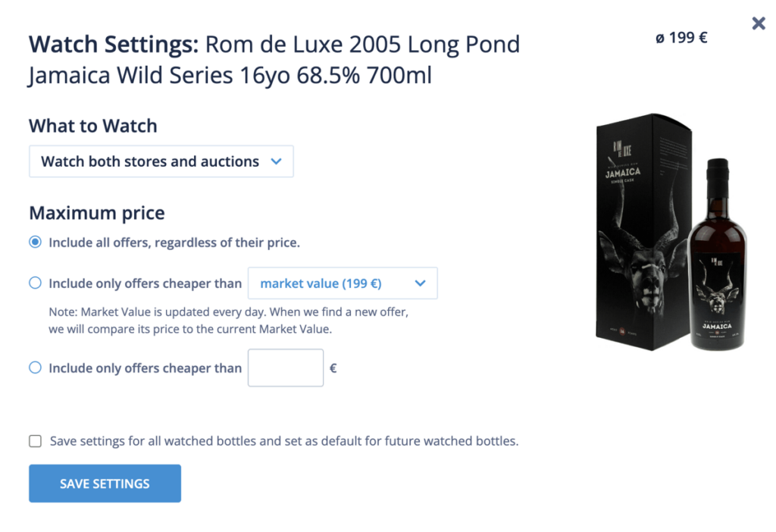This screenshot has height=532, width=776.
Task: Click the chevron arrow of the market value dropdown
Action: point(420,283)
